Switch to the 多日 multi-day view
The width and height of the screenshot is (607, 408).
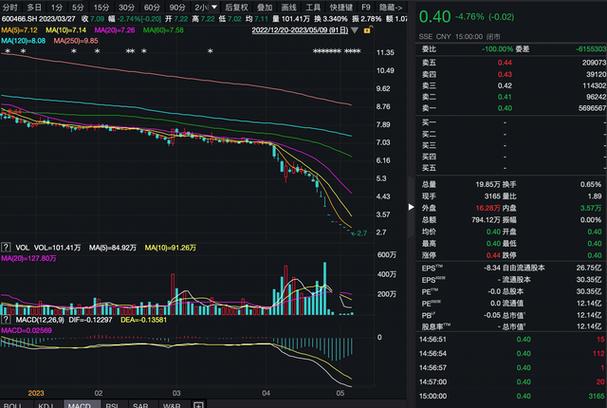pyautogui.click(x=34, y=7)
